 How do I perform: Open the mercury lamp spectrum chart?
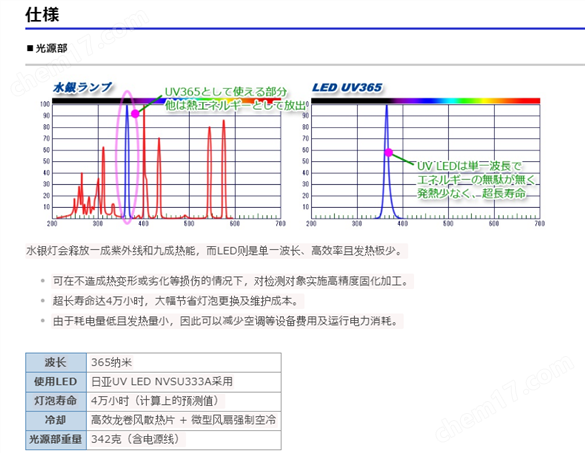click(166, 161)
